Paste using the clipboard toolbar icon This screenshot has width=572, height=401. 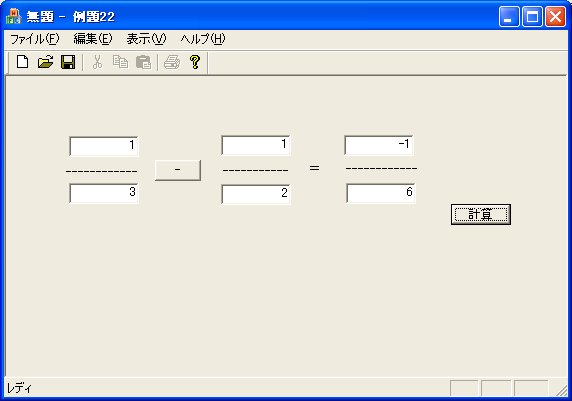tap(143, 62)
